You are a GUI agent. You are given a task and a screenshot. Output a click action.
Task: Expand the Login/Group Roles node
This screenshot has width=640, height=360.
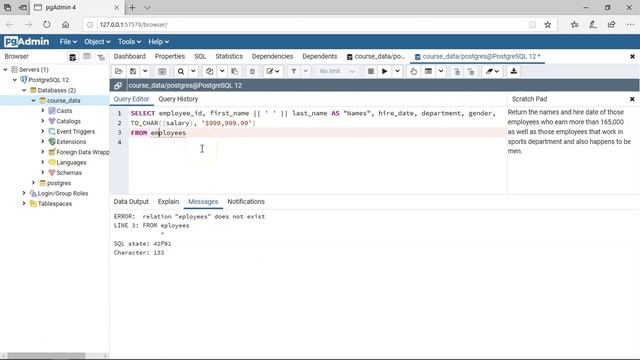pyautogui.click(x=24, y=193)
